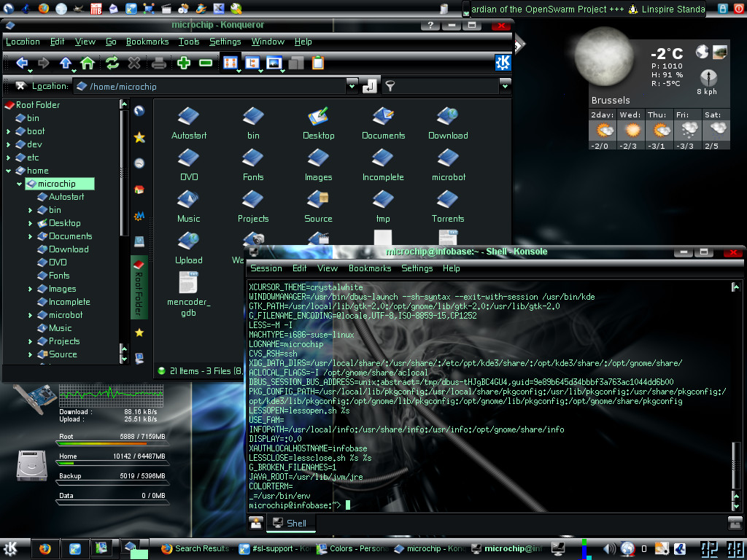Image resolution: width=747 pixels, height=560 pixels.
Task: Open the location history dropdown arrow
Action: pos(352,86)
